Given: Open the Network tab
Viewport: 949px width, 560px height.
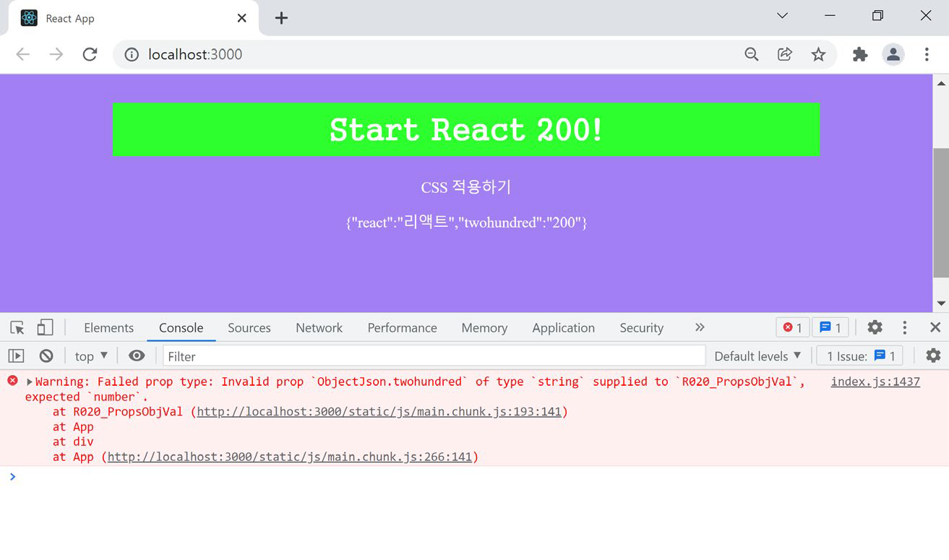Looking at the screenshot, I should [x=319, y=327].
